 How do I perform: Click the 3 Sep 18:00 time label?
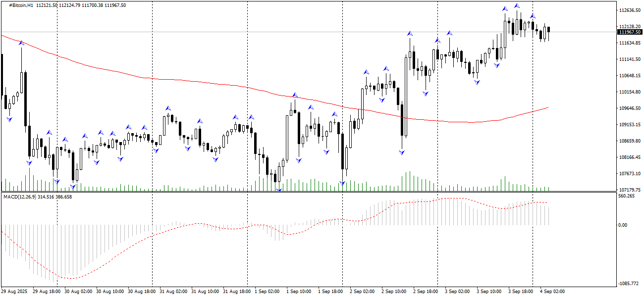[x=521, y=292]
